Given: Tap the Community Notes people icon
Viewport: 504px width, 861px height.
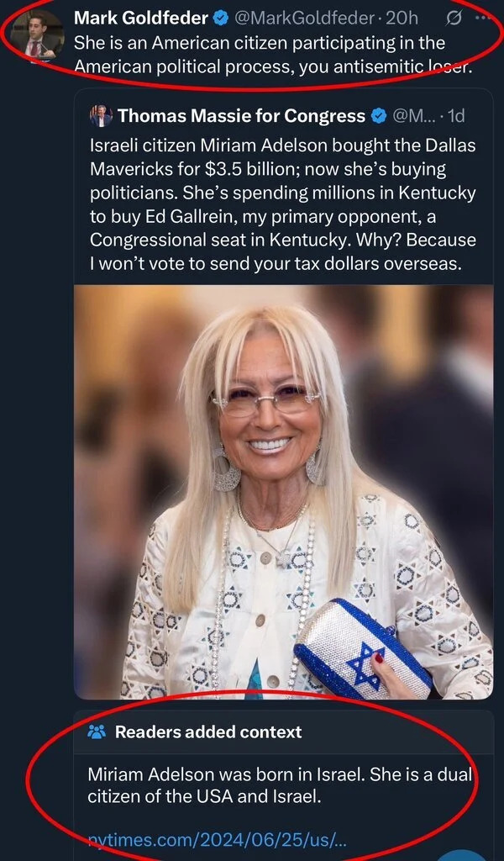Looking at the screenshot, I should pos(97,732).
